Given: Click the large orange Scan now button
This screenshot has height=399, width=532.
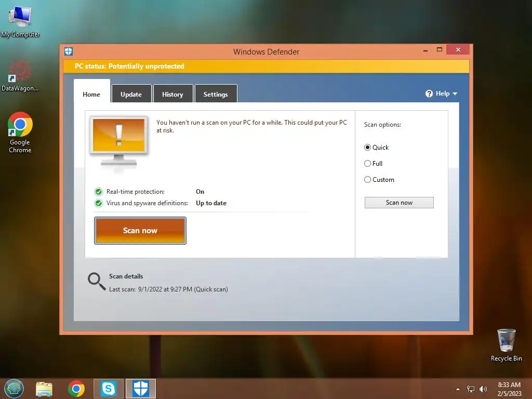Looking at the screenshot, I should [140, 231].
